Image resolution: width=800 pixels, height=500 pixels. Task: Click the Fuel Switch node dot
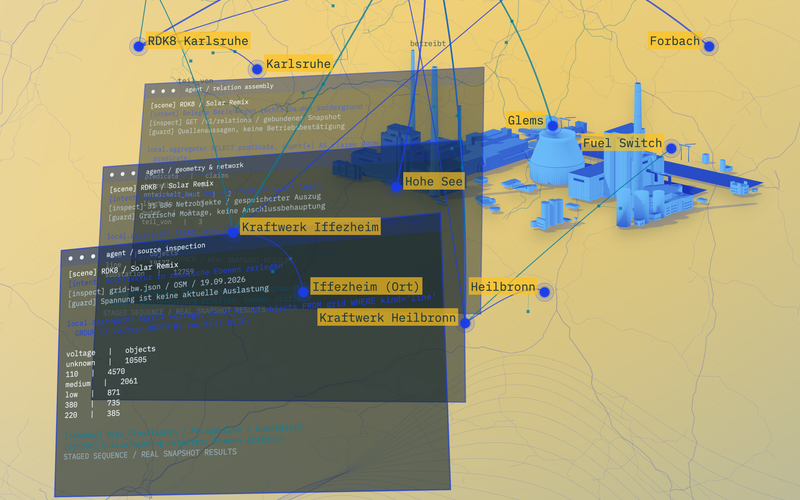(x=671, y=148)
